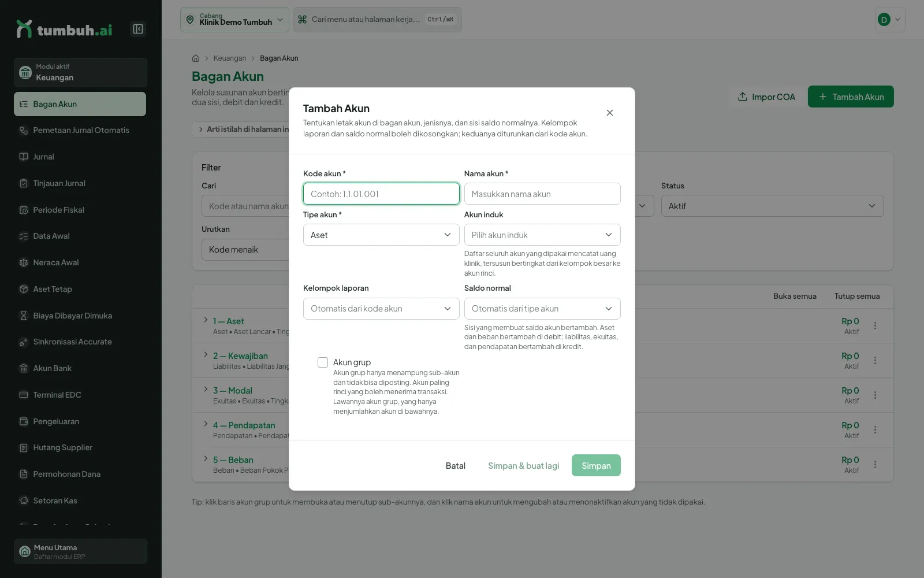This screenshot has height=578, width=924.
Task: Expand the 5 — Beban account row
Action: 206,458
